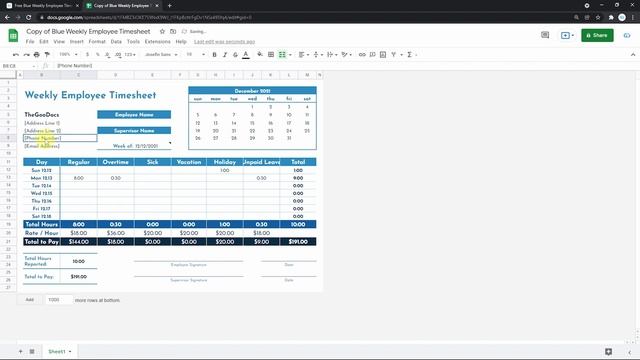Open the Edit menu
The width and height of the screenshot is (640, 360).
click(44, 42)
